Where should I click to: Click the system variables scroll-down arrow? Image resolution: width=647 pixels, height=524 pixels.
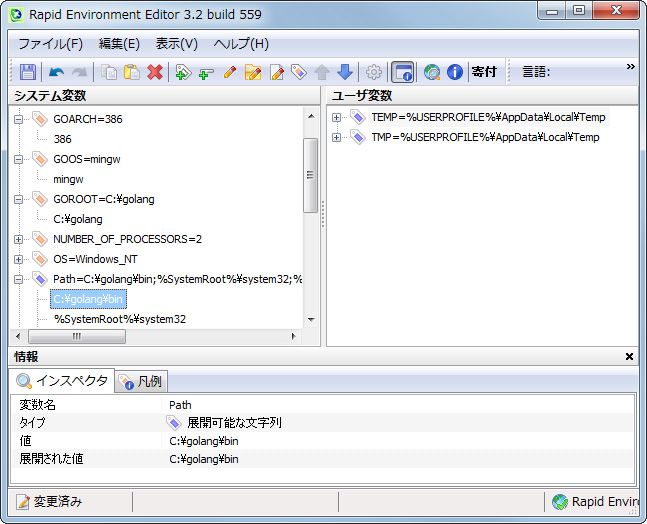click(x=311, y=320)
